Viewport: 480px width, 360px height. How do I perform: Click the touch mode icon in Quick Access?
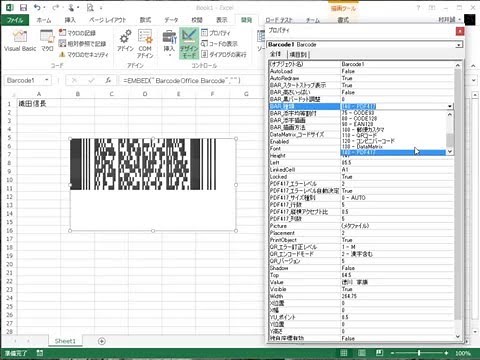(71, 7)
